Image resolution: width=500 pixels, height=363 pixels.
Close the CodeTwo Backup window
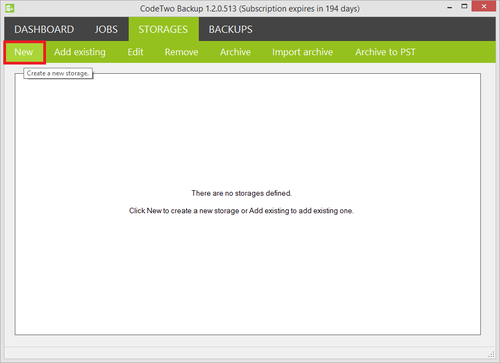[x=484, y=7]
